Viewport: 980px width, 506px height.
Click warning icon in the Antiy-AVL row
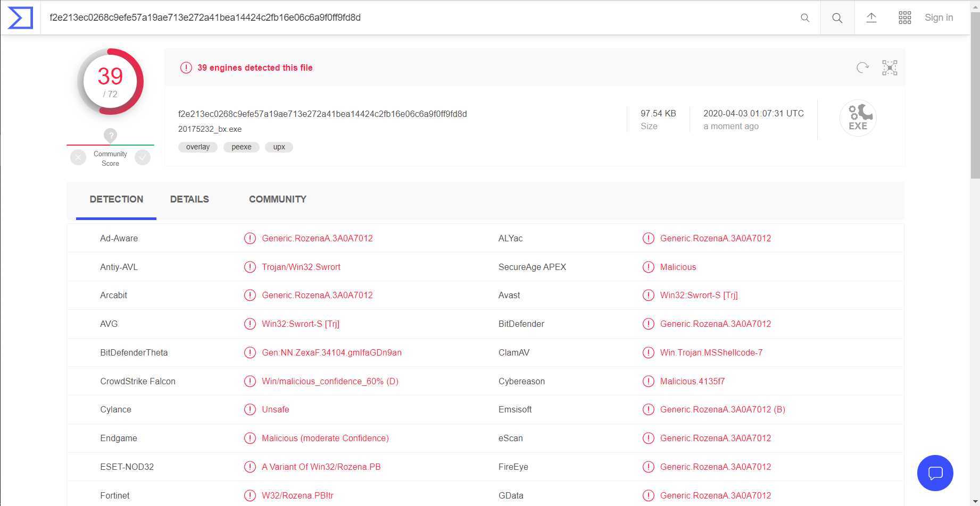point(250,267)
